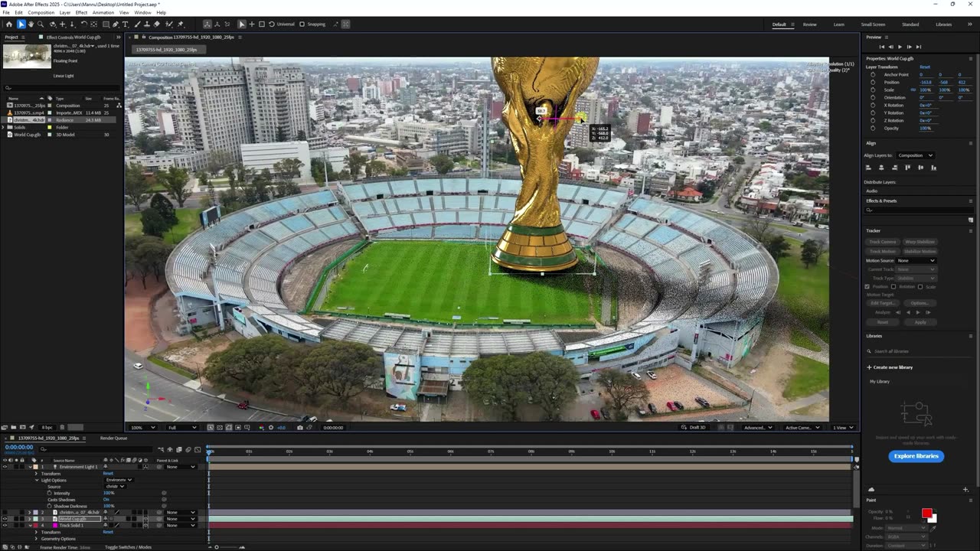This screenshot has width=980, height=551.
Task: Switch to the Small Screen workspace
Action: (x=873, y=24)
